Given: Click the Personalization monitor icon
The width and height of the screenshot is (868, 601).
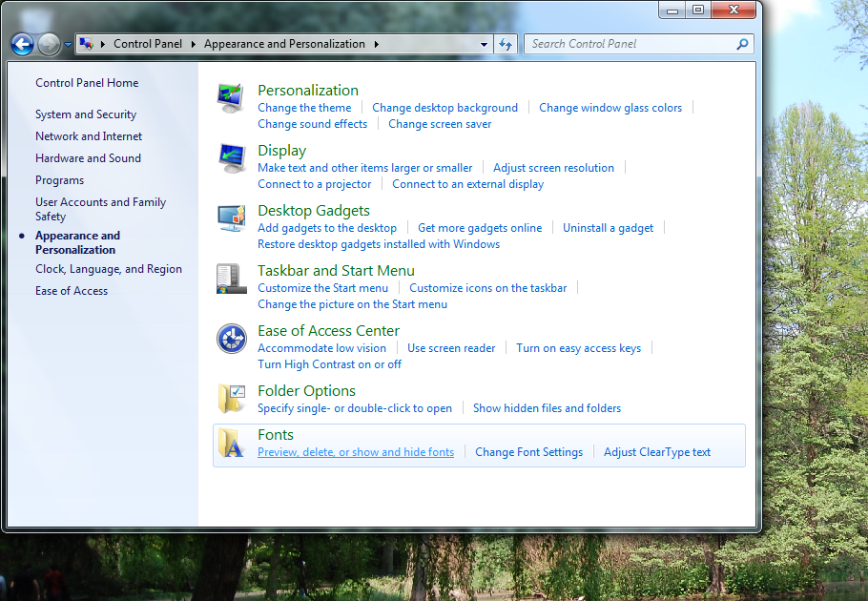Looking at the screenshot, I should click(x=231, y=98).
